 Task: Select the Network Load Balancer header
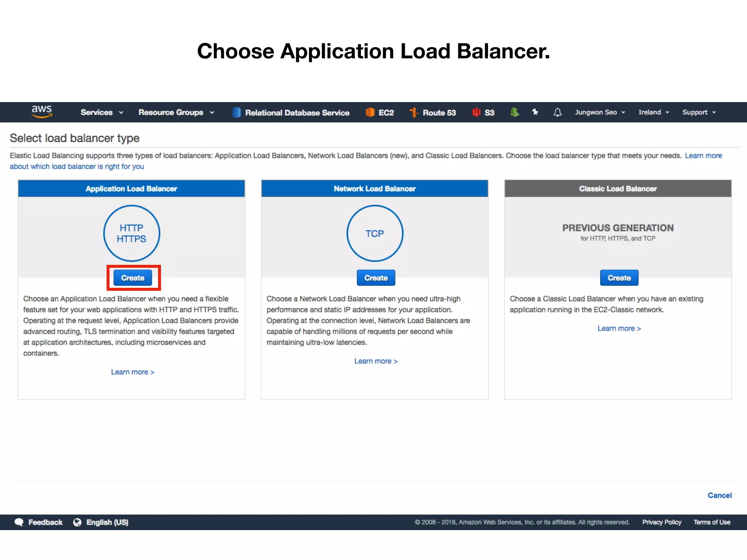(x=375, y=188)
